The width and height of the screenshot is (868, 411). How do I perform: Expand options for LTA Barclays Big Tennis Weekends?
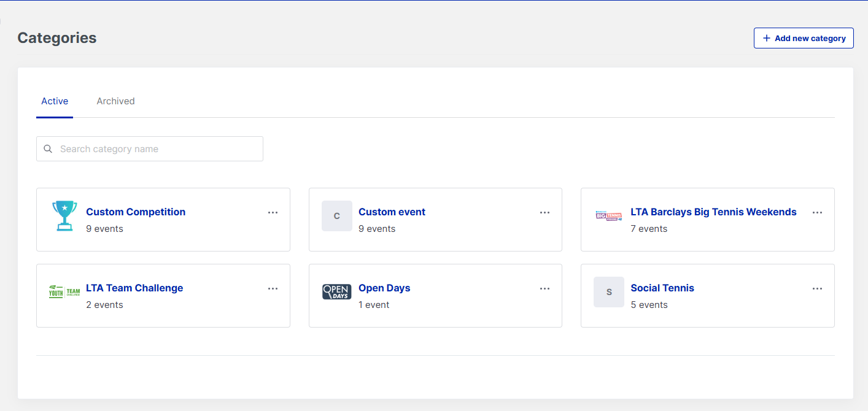pyautogui.click(x=817, y=212)
